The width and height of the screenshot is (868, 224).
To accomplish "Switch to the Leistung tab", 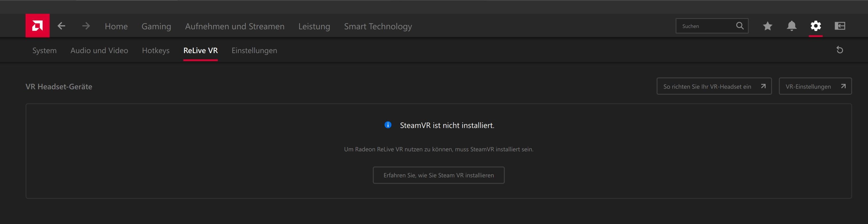I will tap(314, 26).
